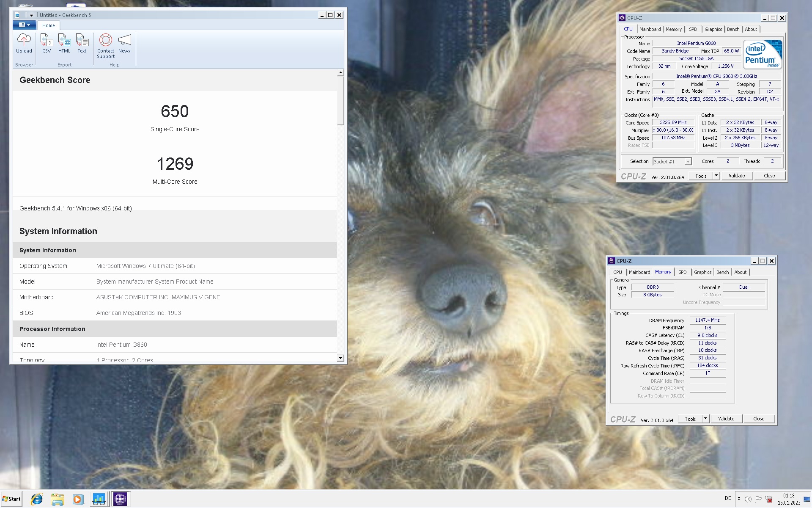Expand Tools dropdown arrow in bottom CPU-Z
The height and width of the screenshot is (508, 812).
coord(705,419)
